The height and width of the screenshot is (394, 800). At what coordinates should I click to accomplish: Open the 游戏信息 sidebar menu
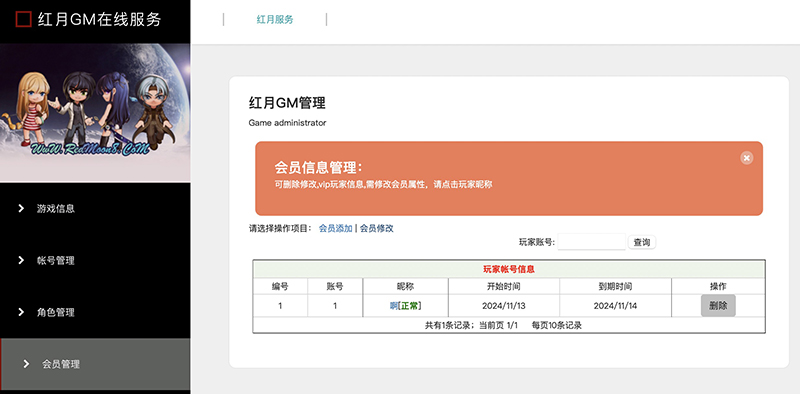pos(95,208)
